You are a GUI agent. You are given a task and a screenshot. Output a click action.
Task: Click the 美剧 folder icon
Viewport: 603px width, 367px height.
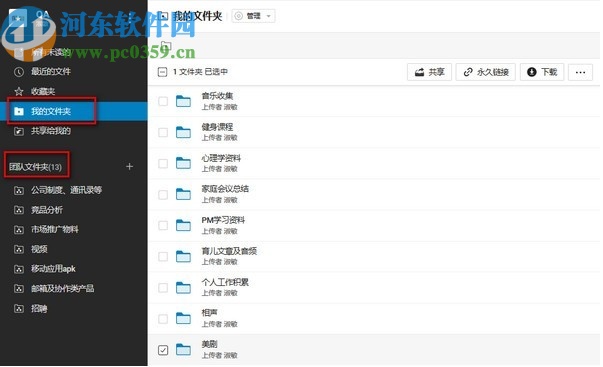(x=183, y=350)
